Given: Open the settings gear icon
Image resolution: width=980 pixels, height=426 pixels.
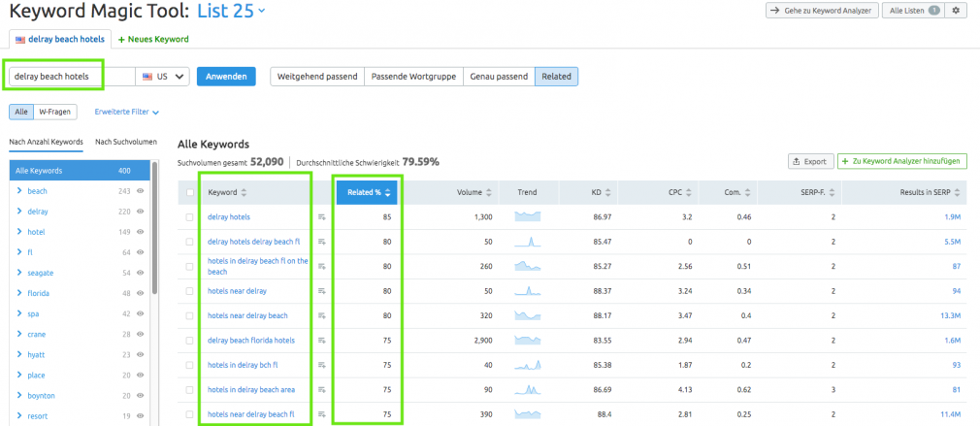Looking at the screenshot, I should (x=955, y=10).
